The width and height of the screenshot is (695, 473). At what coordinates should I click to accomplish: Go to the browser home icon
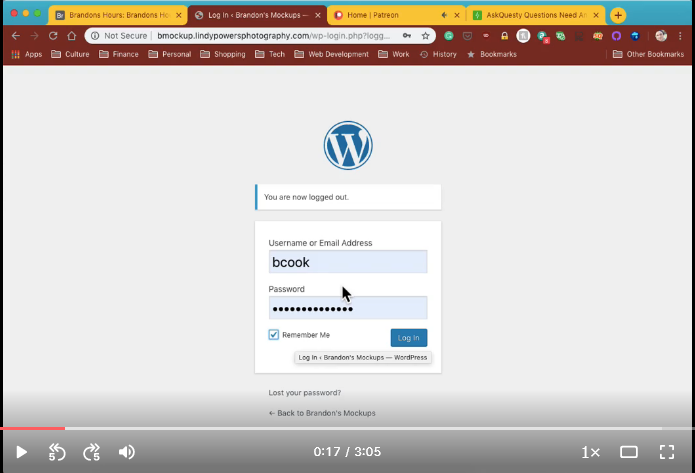(x=71, y=36)
